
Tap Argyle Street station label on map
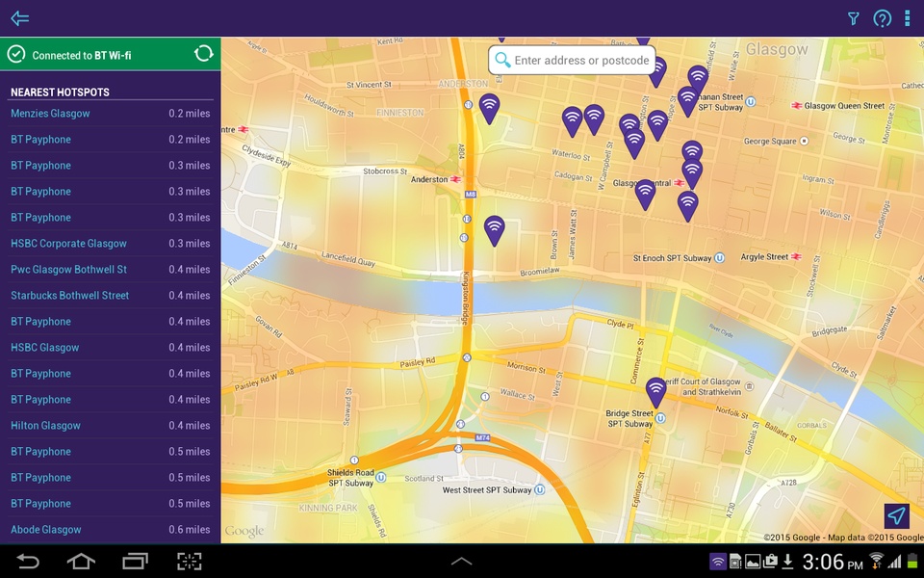tap(764, 256)
